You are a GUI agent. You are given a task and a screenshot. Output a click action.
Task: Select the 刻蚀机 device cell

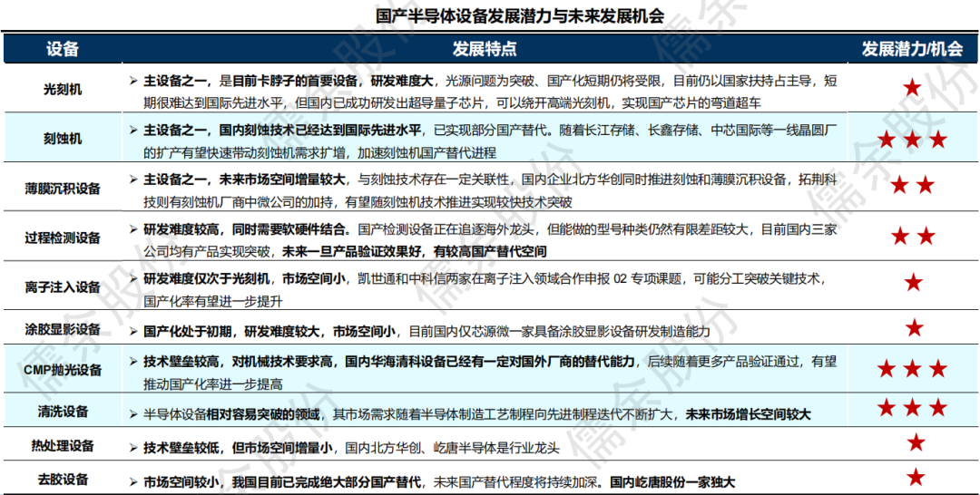[63, 139]
